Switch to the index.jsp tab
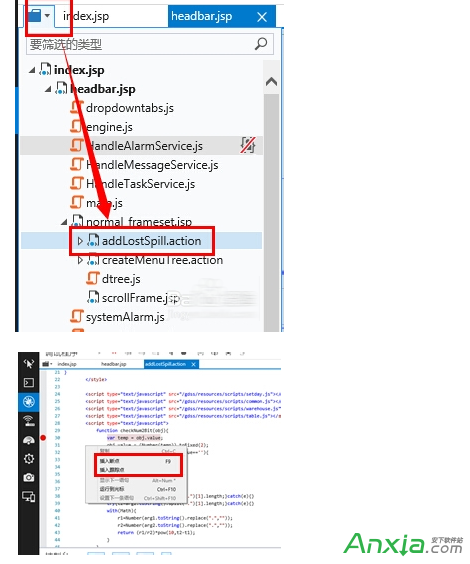Screen dimensions: 470x564 click(x=86, y=16)
